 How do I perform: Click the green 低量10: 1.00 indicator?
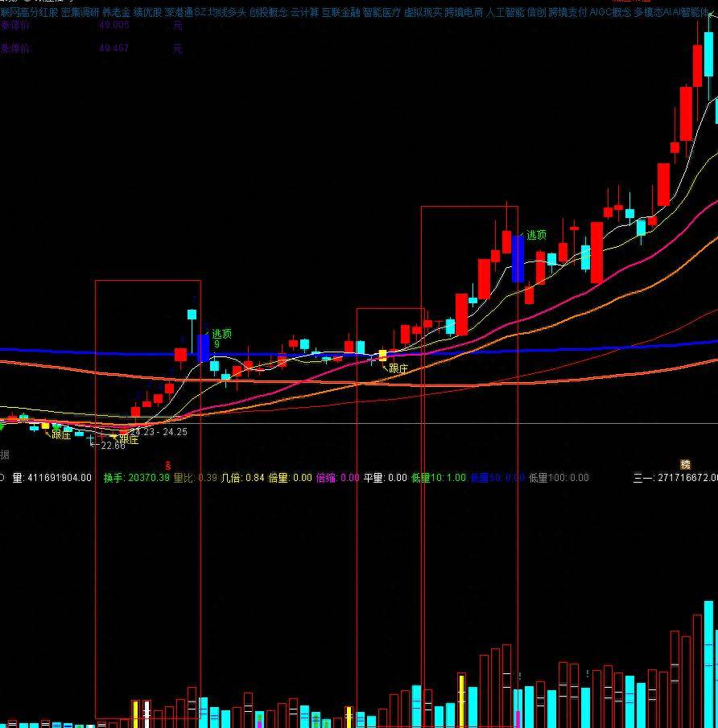pyautogui.click(x=439, y=478)
